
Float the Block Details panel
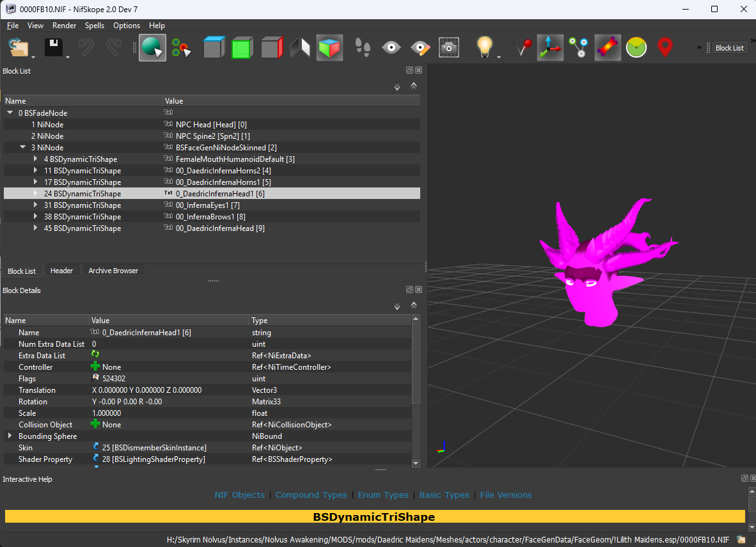click(x=409, y=290)
